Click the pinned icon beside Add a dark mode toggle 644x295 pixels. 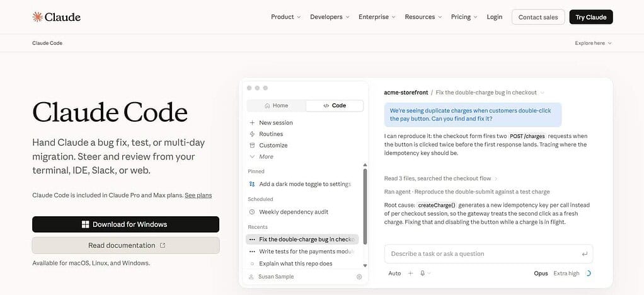point(252,184)
